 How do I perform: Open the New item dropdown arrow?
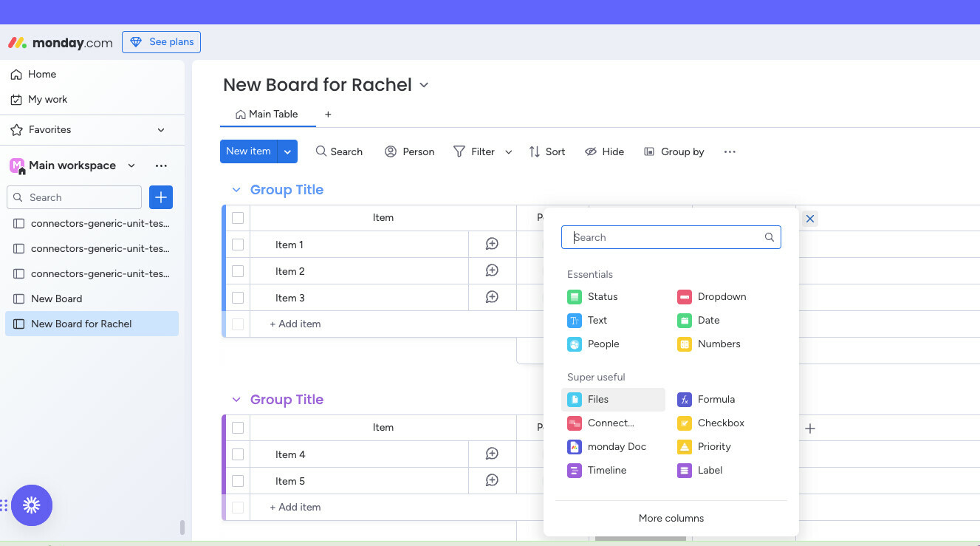coord(287,151)
